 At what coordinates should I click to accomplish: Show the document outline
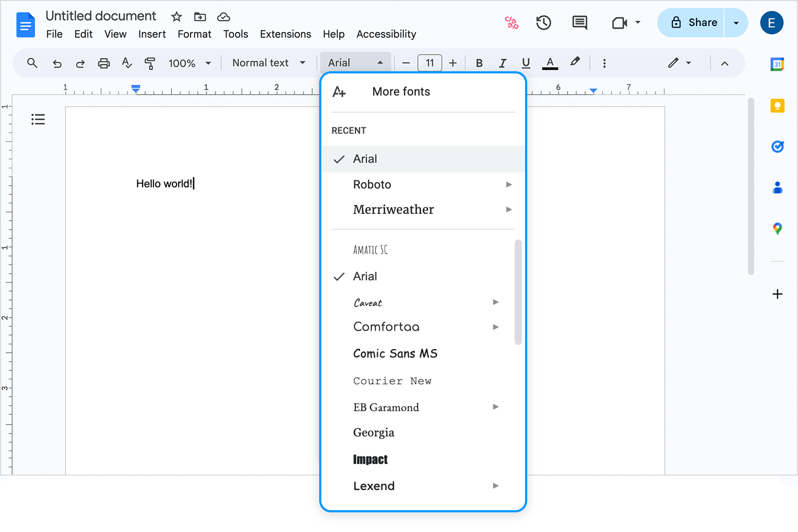pyautogui.click(x=38, y=119)
